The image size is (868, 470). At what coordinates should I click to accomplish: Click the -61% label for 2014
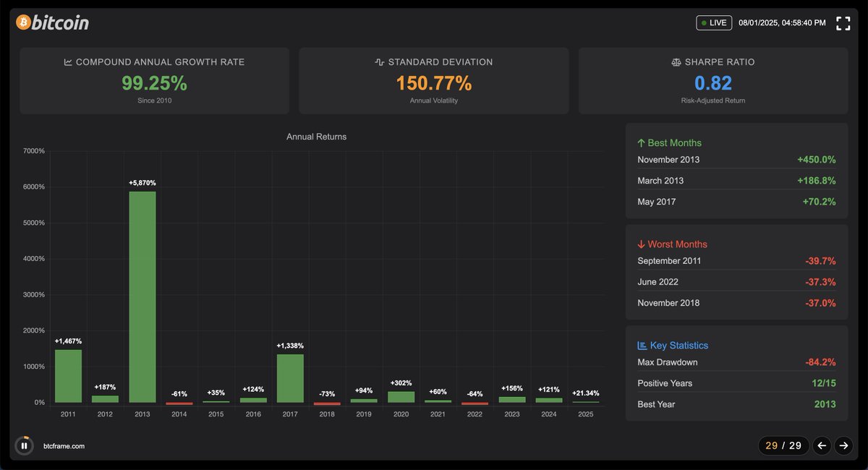click(179, 393)
